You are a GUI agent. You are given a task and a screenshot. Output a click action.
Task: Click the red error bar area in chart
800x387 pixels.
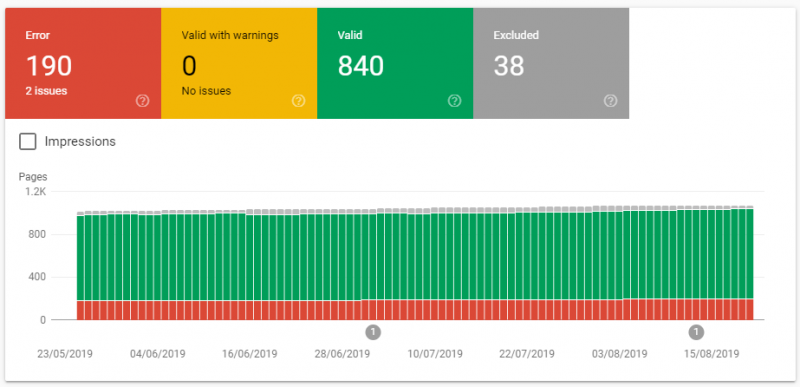[x=415, y=310]
